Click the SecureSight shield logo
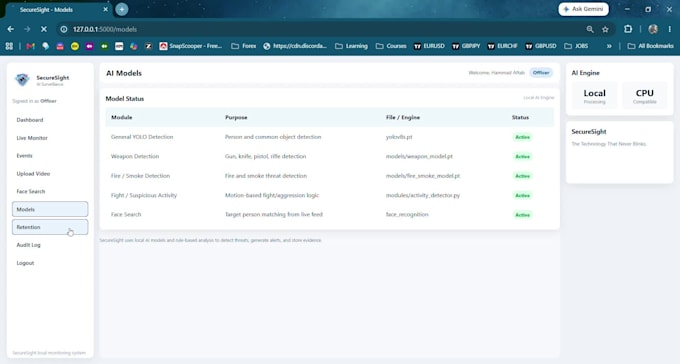 [22, 79]
